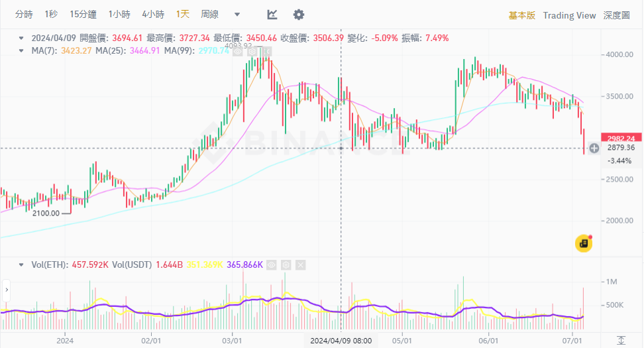Screen dimensions: 644x348
Task: Click the auto-fit scale icon bottom right
Action: tap(621, 340)
